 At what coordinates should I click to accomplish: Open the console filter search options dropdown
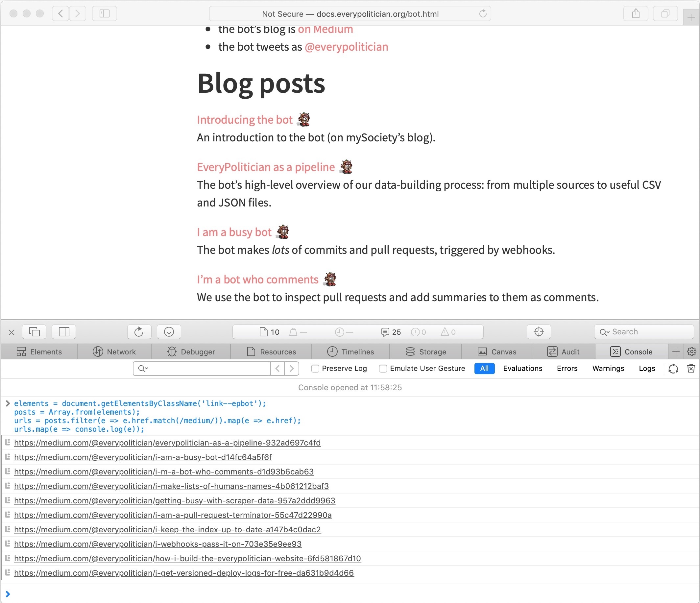tap(143, 368)
